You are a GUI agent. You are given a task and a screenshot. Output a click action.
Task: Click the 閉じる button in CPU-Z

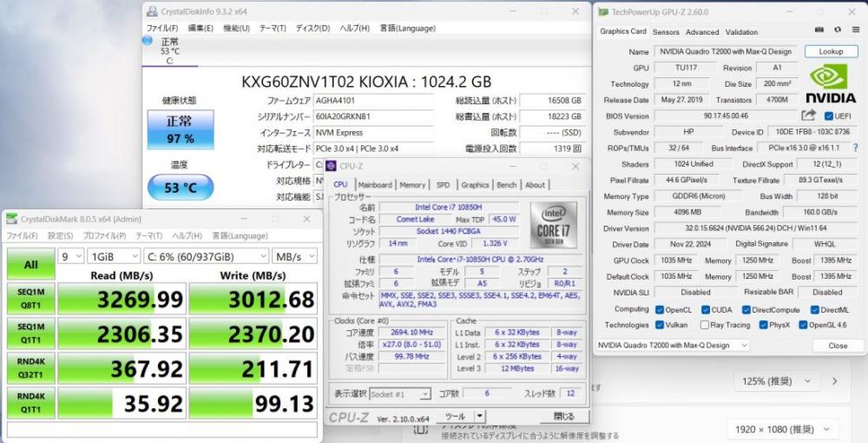point(564,416)
